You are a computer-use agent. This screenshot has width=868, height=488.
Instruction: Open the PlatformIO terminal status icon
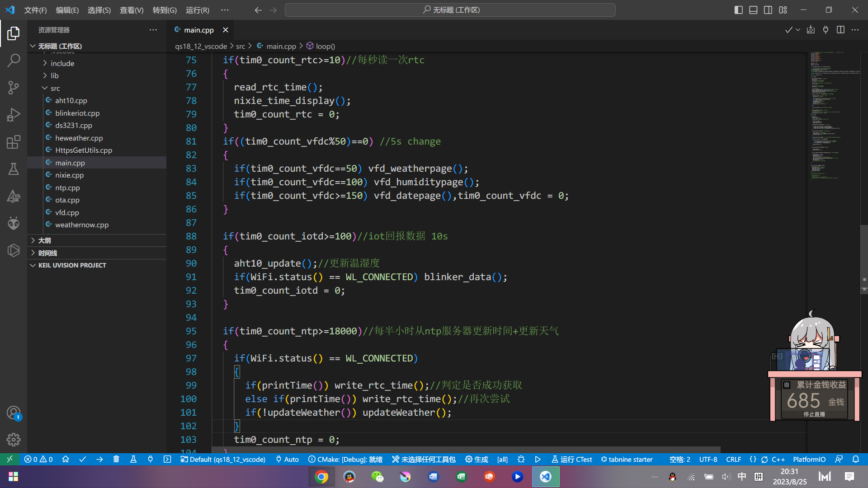click(x=167, y=459)
